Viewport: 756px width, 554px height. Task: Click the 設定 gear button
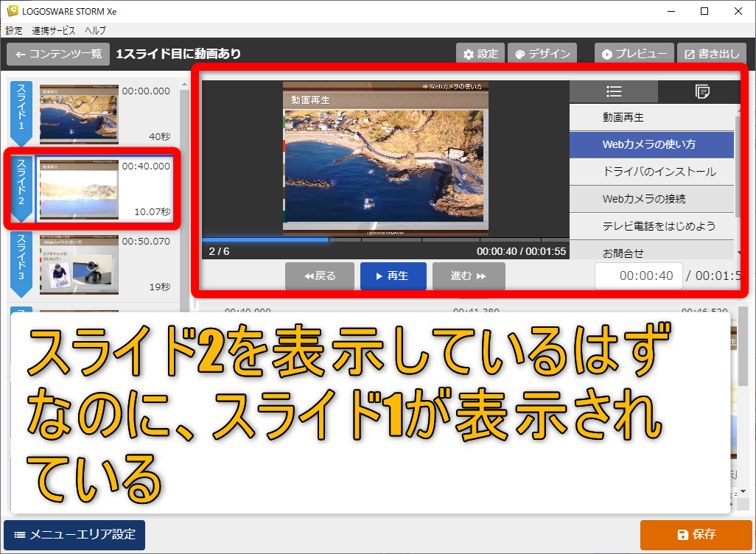pos(480,54)
